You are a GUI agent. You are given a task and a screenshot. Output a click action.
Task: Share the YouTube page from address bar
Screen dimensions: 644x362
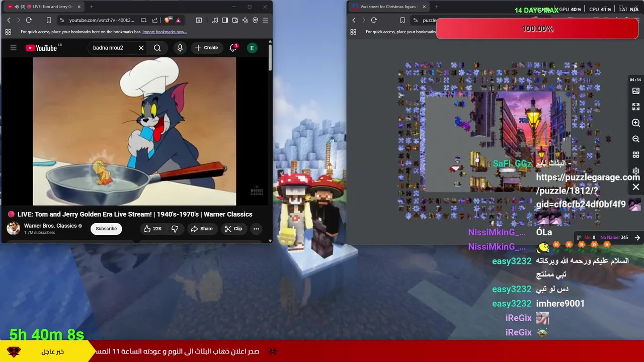click(155, 20)
